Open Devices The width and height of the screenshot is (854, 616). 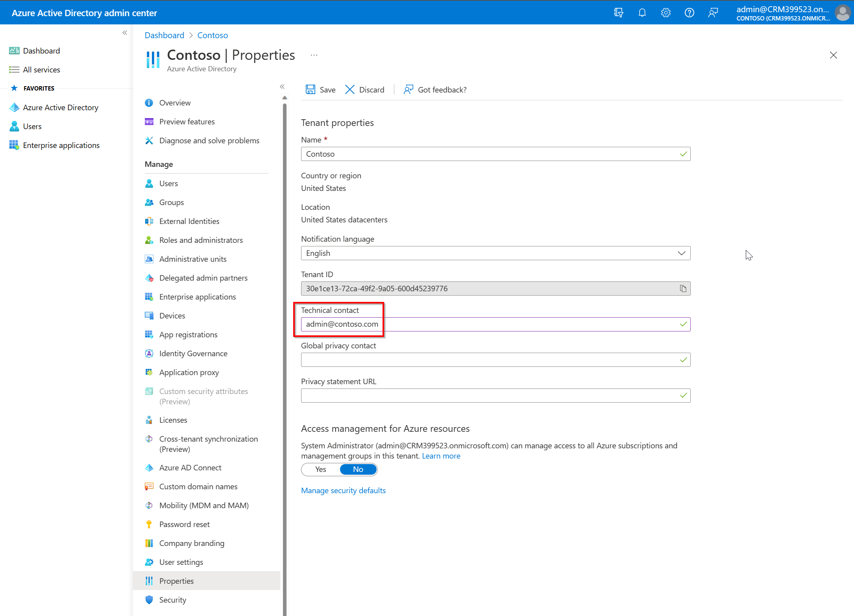tap(172, 316)
